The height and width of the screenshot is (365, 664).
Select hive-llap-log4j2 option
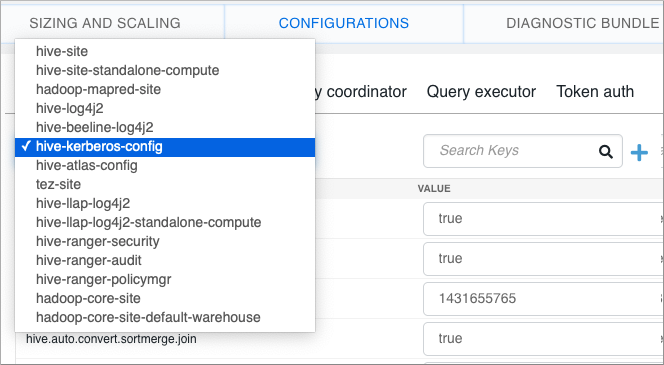pos(165,203)
